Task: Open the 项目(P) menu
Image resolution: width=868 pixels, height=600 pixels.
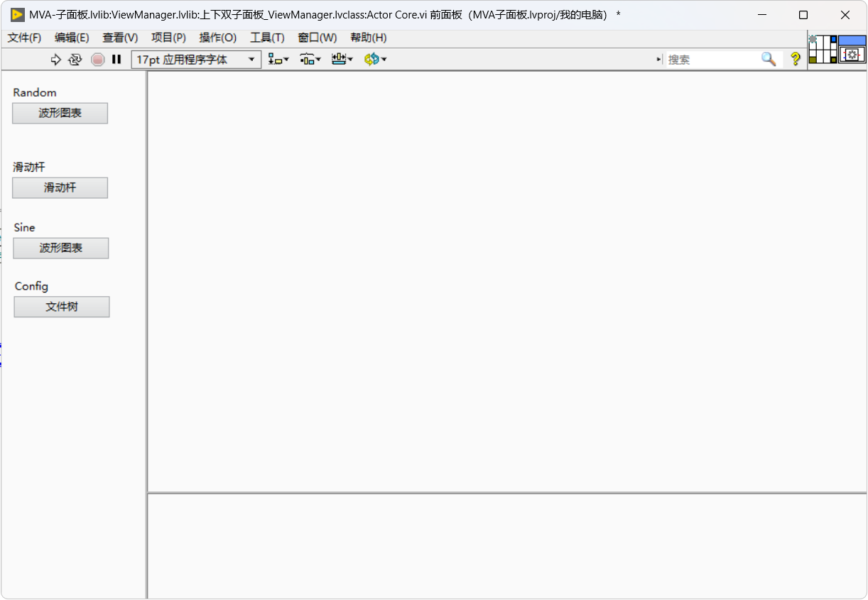Action: tap(168, 38)
